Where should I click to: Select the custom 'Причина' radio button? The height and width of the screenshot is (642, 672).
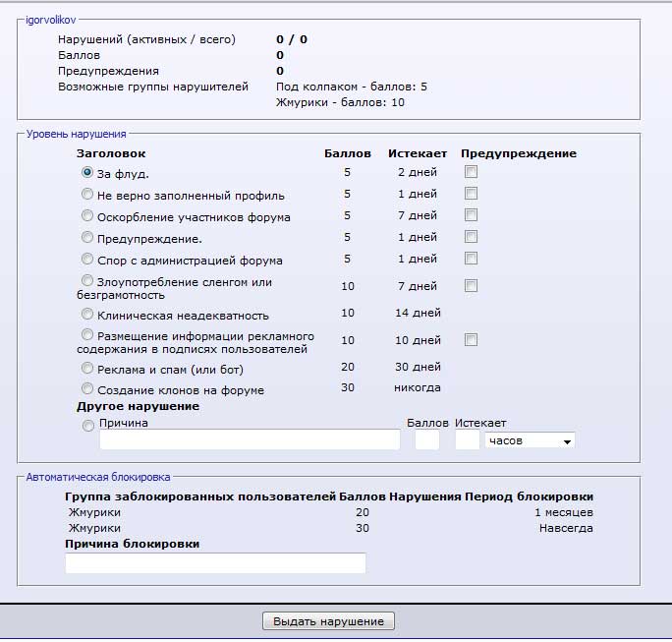tap(88, 426)
